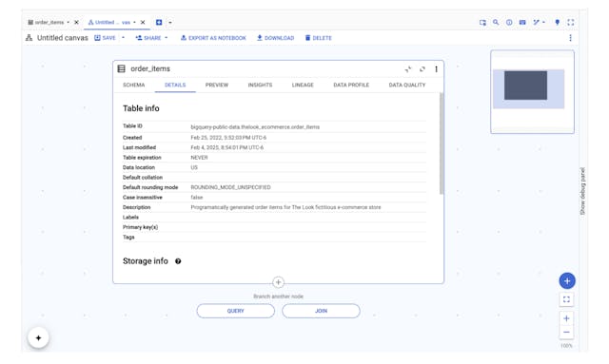Click the canvas minimap thumbnail

[x=532, y=91]
